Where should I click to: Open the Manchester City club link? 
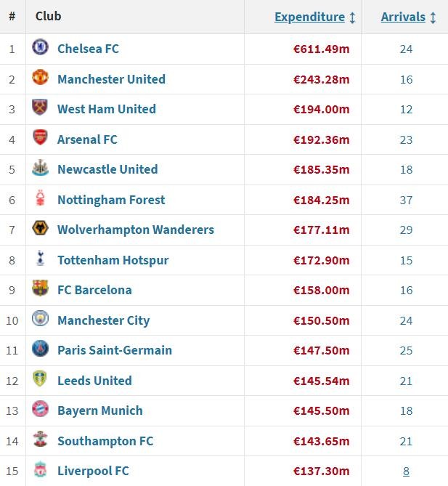[103, 320]
